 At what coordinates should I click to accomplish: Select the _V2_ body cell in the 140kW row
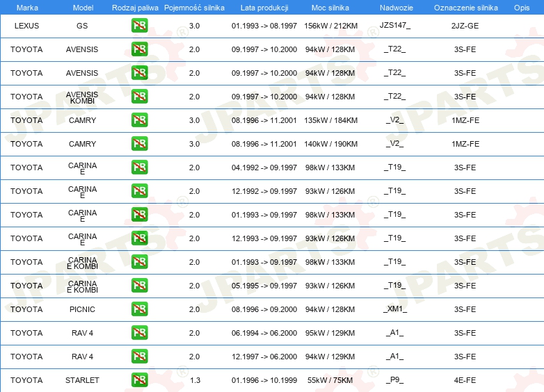click(x=395, y=143)
